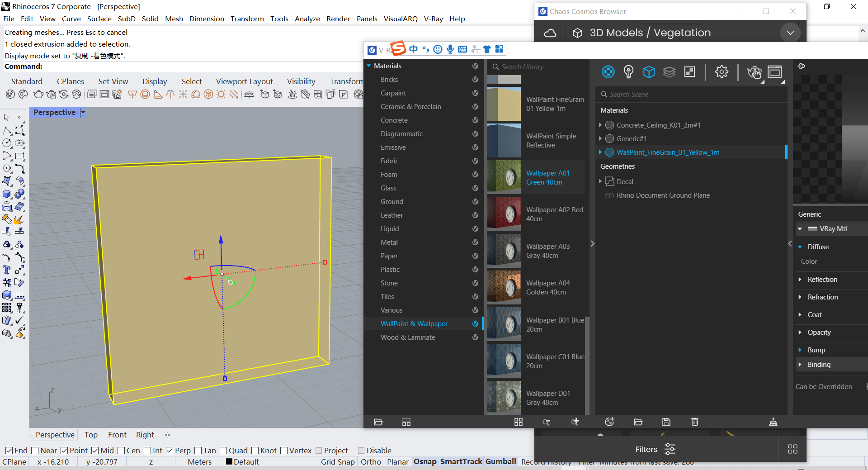The image size is (868, 470).
Task: Toggle Gumball in status bar
Action: click(501, 461)
